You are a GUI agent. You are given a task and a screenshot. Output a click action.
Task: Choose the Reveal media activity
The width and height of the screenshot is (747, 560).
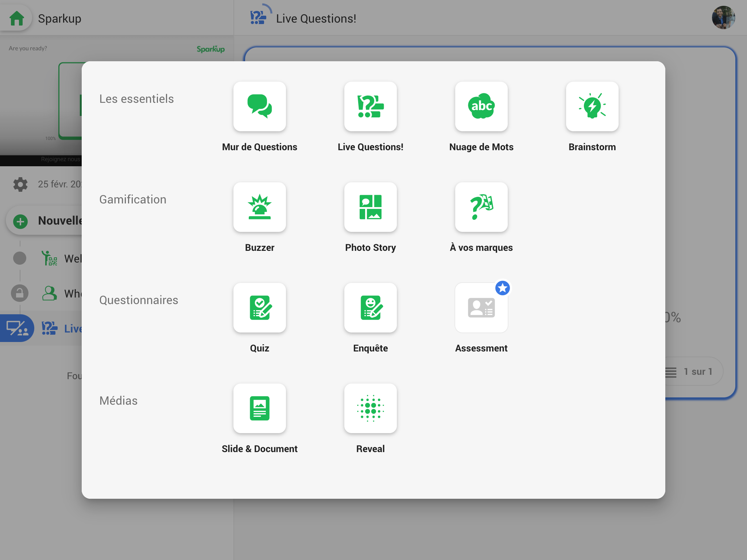pyautogui.click(x=370, y=408)
